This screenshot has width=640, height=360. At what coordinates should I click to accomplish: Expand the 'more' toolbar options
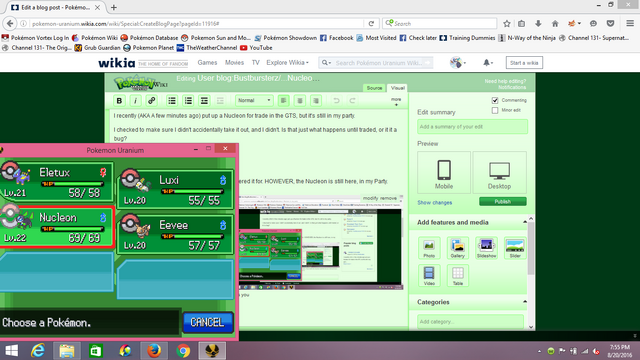[396, 101]
